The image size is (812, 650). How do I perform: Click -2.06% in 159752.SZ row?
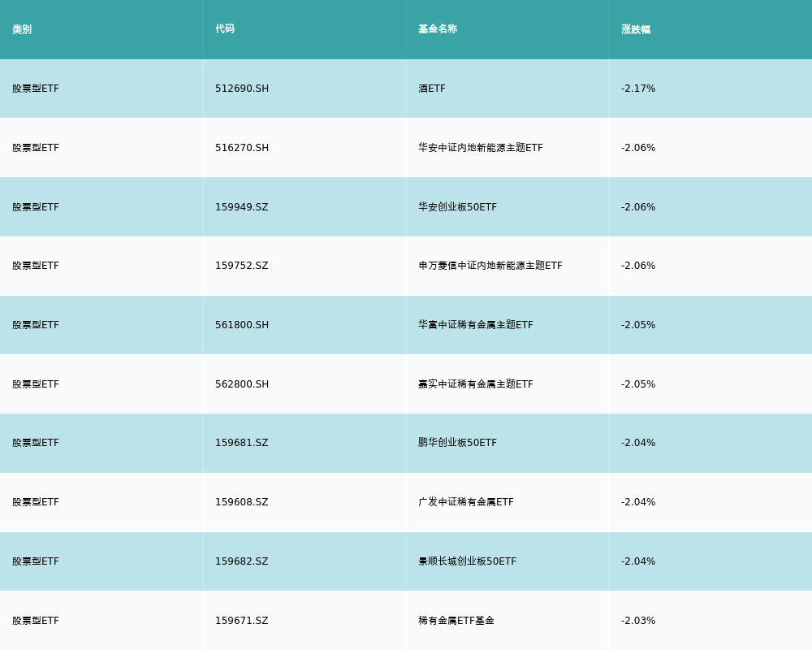click(638, 266)
